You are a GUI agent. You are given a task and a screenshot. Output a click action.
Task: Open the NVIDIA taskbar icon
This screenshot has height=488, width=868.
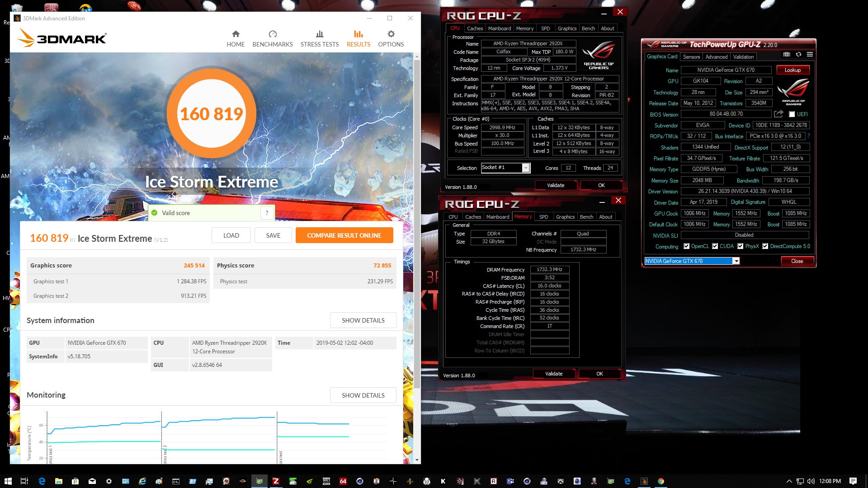[x=310, y=481]
